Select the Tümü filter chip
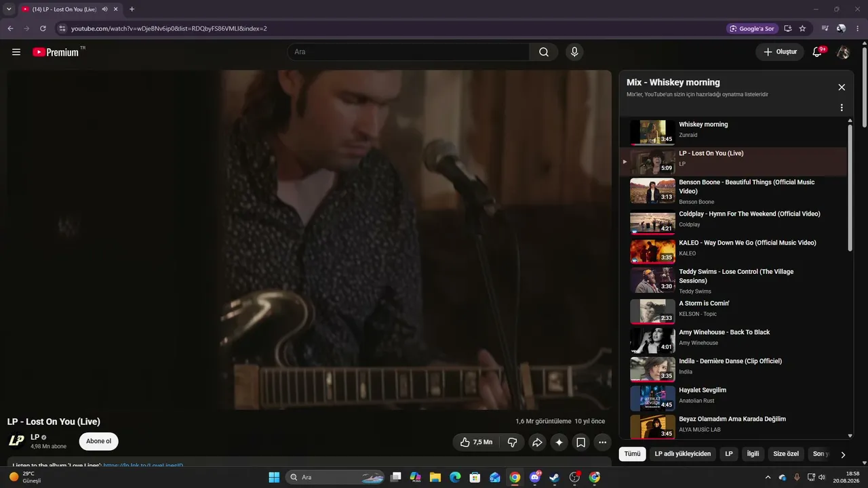Image resolution: width=868 pixels, height=488 pixels. pyautogui.click(x=632, y=454)
